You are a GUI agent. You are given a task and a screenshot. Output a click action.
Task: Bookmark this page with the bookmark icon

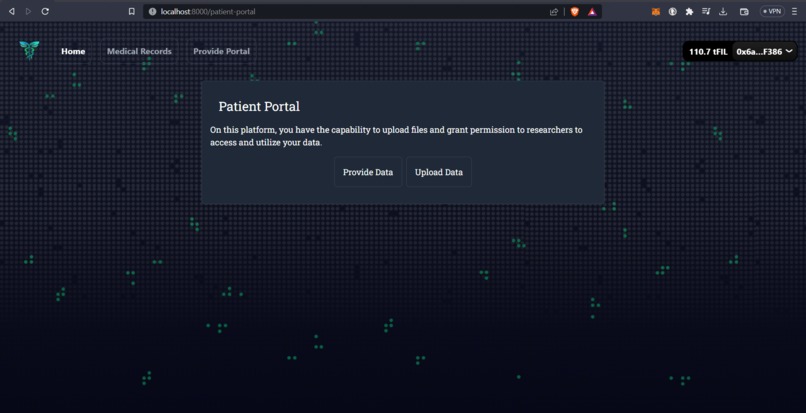tap(132, 11)
